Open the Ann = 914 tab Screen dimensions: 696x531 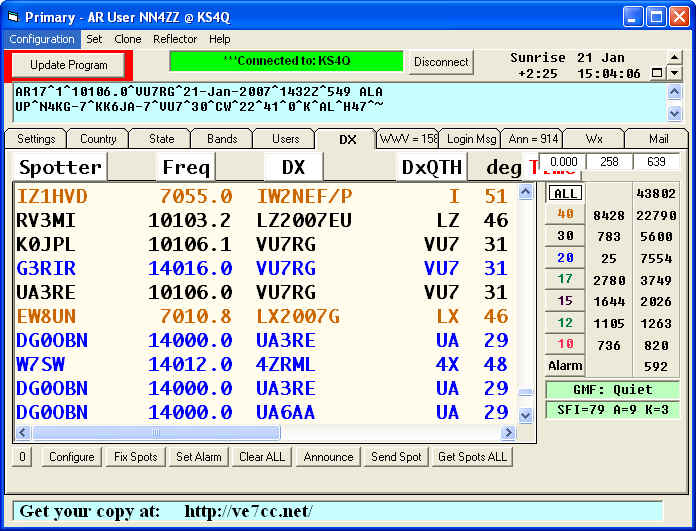533,139
